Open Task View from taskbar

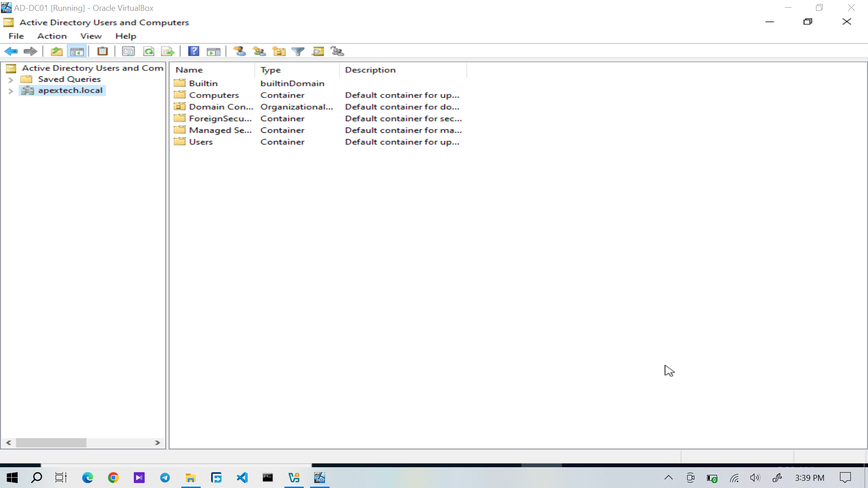61,478
